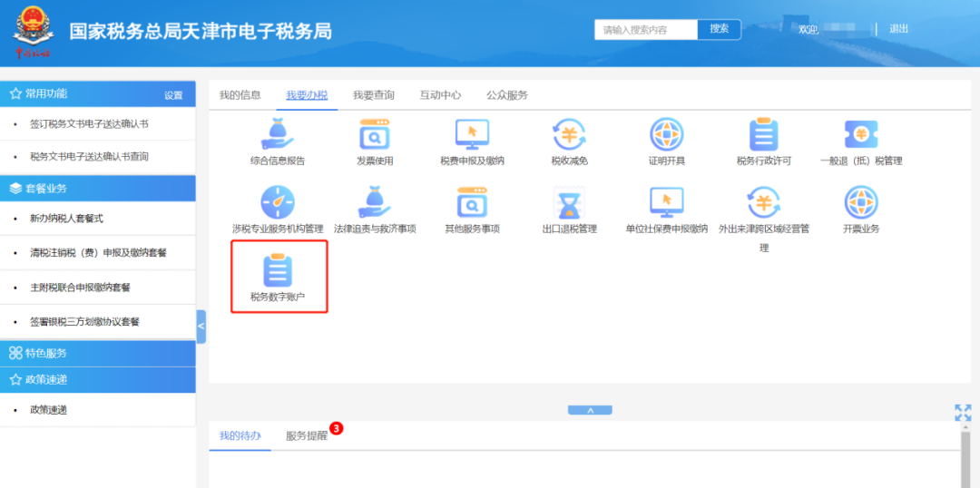The height and width of the screenshot is (488, 980).
Task: Open 主附税联合申报缴纳套餐
Action: click(x=81, y=288)
